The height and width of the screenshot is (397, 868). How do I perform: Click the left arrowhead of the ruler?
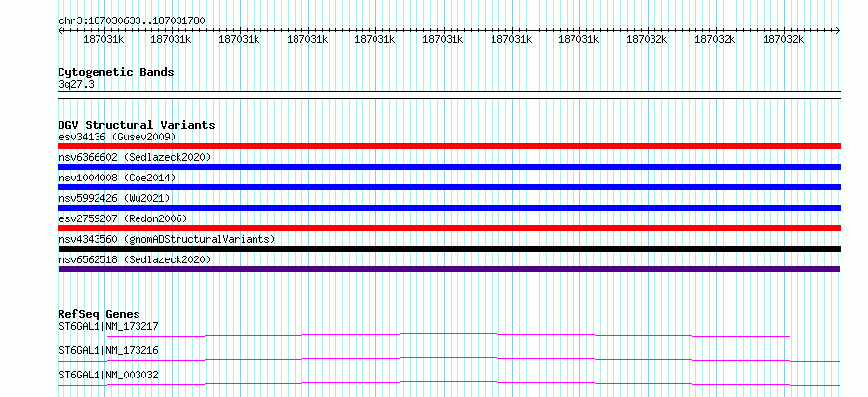tap(60, 31)
